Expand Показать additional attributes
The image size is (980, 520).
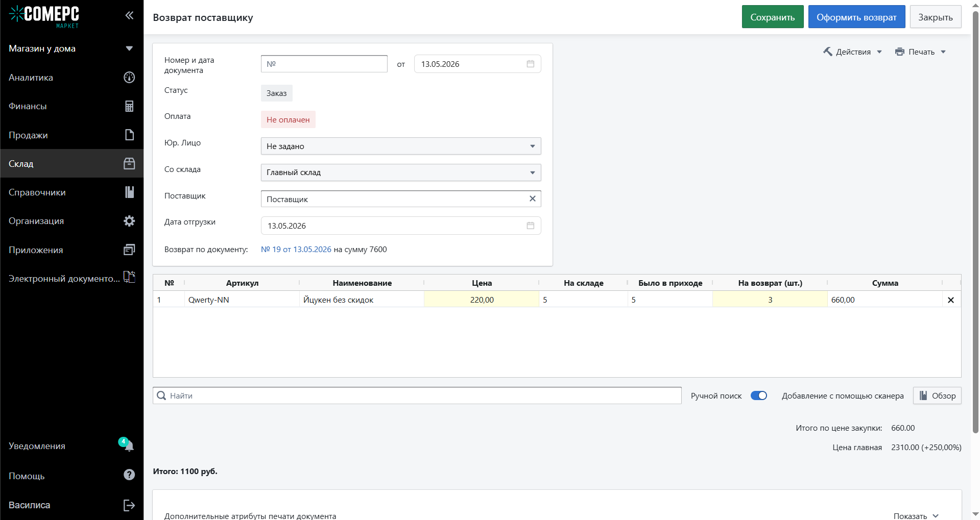pyautogui.click(x=916, y=516)
